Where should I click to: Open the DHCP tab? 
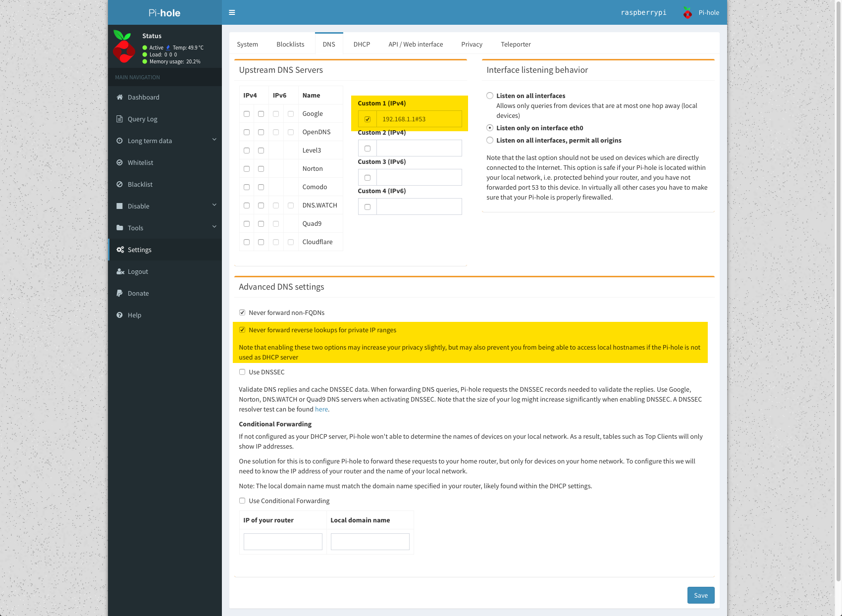pyautogui.click(x=362, y=44)
